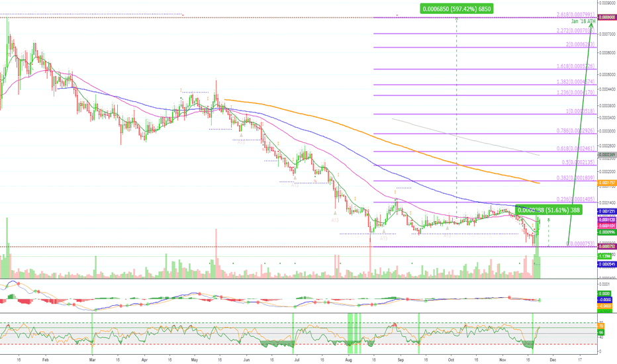Click the blue 0.0001255 price axis tag
The width and height of the screenshot is (617, 364).
coord(606,211)
